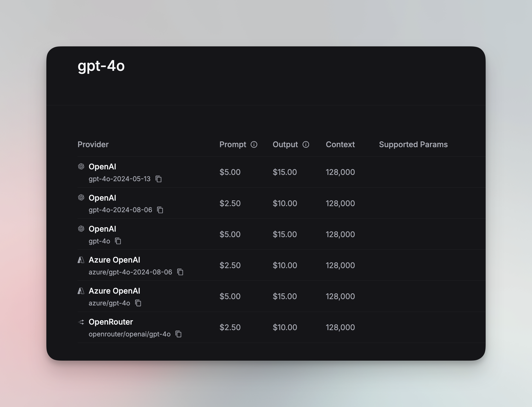Click the OpenAI logo beside the plain gpt-4o row

[81, 229]
